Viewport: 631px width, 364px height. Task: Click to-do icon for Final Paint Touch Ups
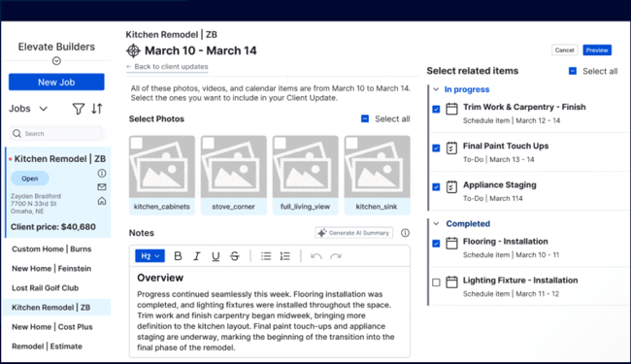pos(451,148)
